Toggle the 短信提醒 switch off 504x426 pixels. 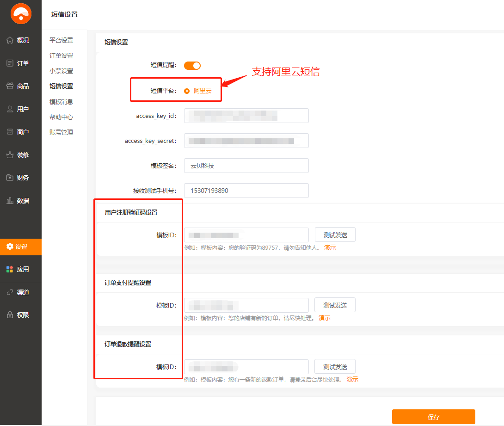pos(192,66)
